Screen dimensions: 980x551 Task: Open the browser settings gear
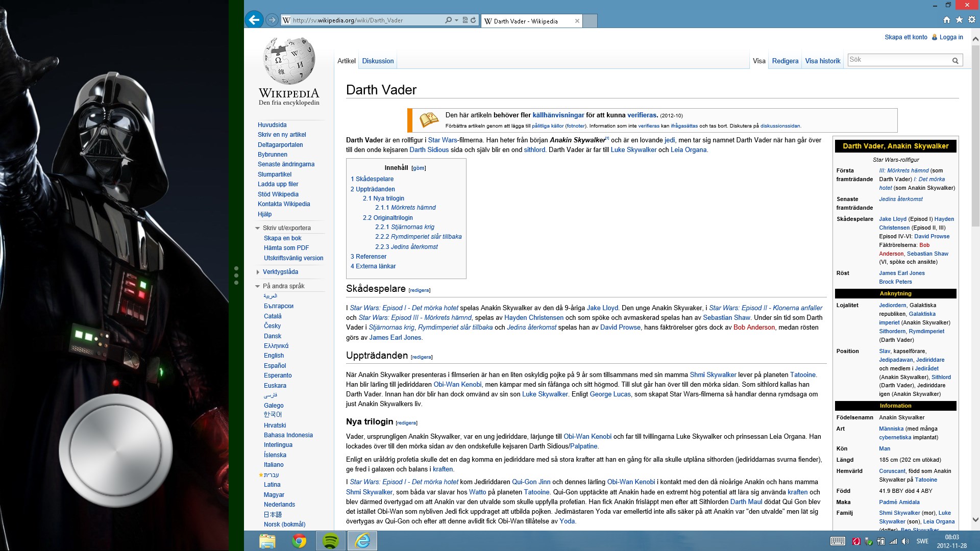coord(971,20)
